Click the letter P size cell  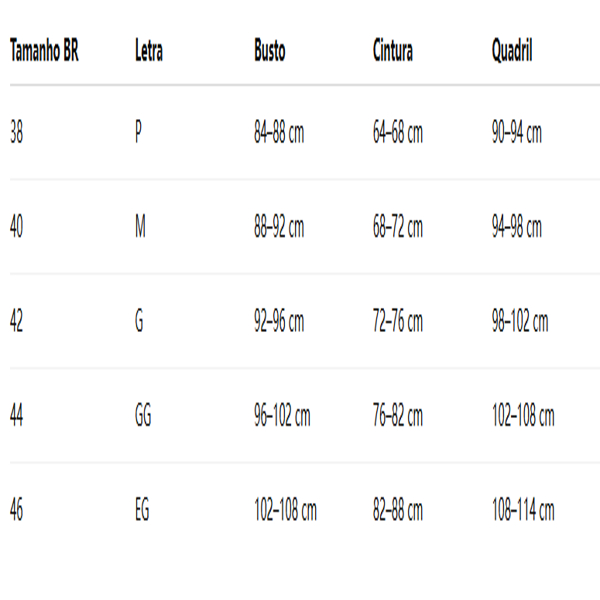pyautogui.click(x=138, y=133)
